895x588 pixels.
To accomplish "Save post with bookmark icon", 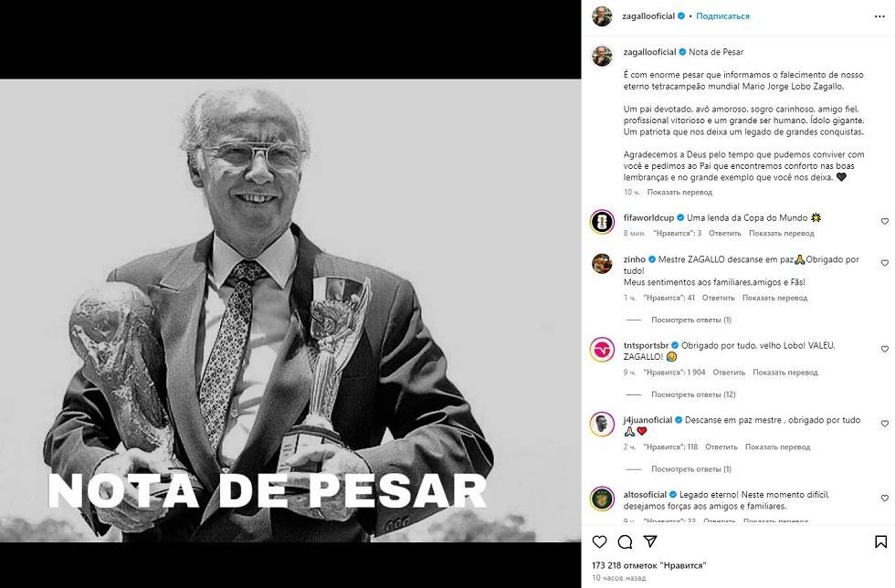I will coord(880,541).
